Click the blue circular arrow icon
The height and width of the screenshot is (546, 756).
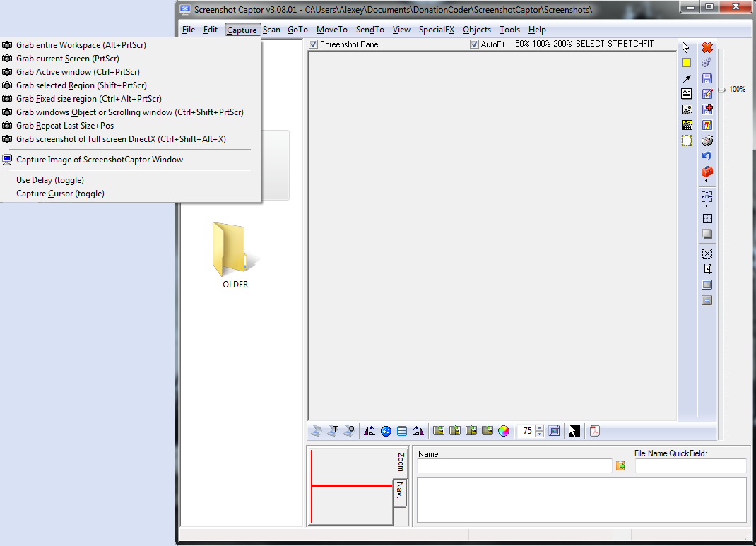pos(386,431)
